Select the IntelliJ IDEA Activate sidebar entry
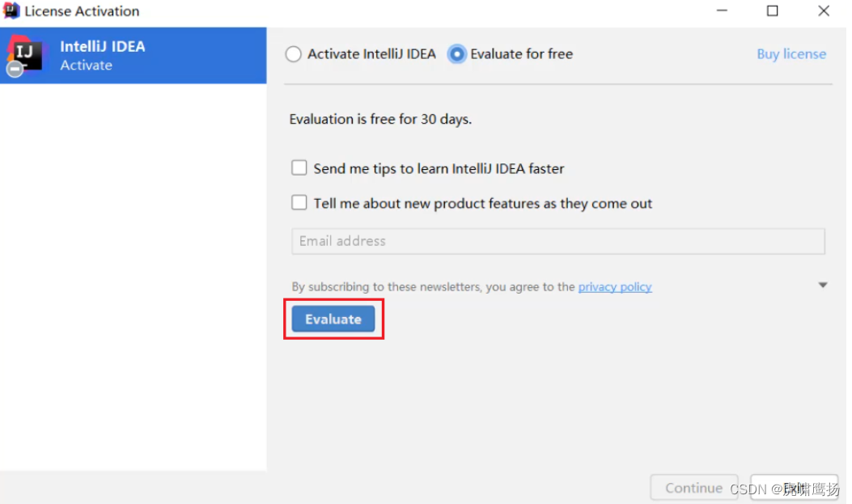The width and height of the screenshot is (852, 504). pyautogui.click(x=134, y=55)
